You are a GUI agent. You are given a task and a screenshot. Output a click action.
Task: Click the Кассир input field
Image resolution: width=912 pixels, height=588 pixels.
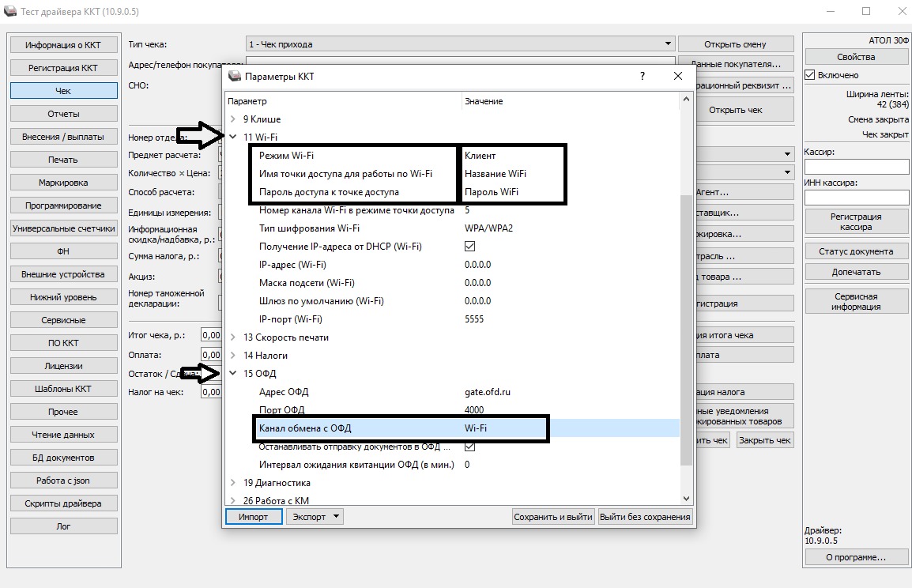coord(856,167)
